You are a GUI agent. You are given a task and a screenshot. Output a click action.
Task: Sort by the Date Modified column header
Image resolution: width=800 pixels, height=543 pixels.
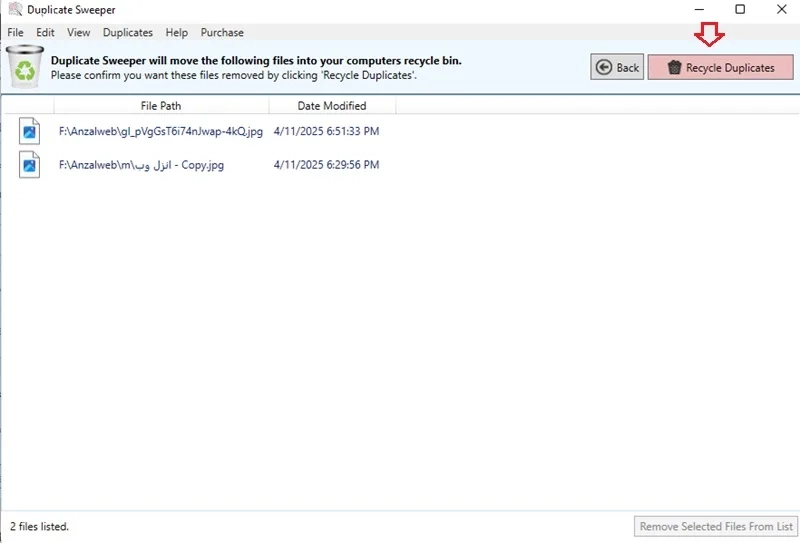point(332,106)
